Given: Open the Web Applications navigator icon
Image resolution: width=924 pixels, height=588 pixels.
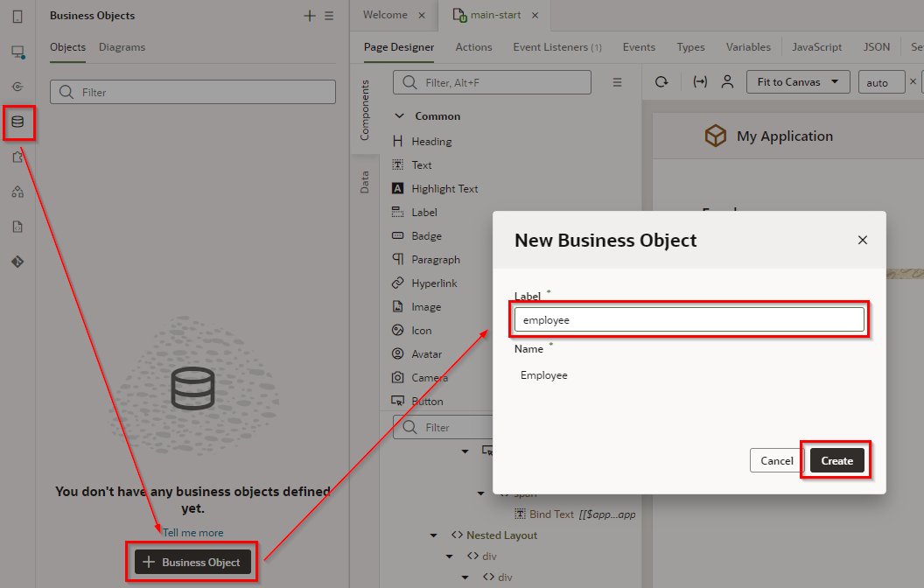Looking at the screenshot, I should 17,52.
